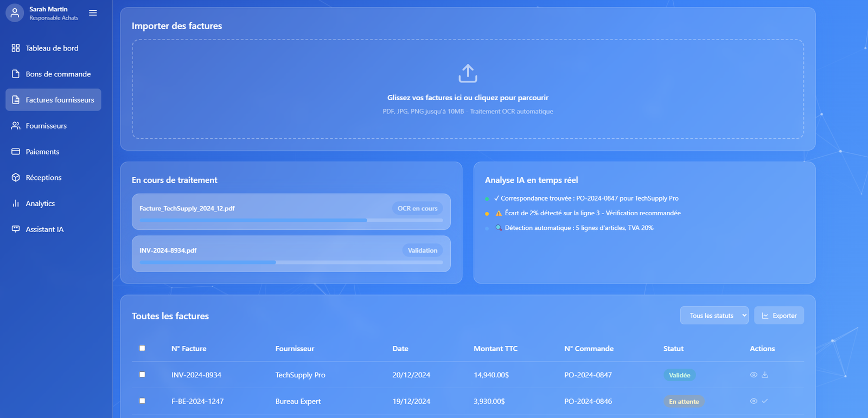
Task: Click the Analytics bar chart icon in sidebar
Action: (16, 203)
